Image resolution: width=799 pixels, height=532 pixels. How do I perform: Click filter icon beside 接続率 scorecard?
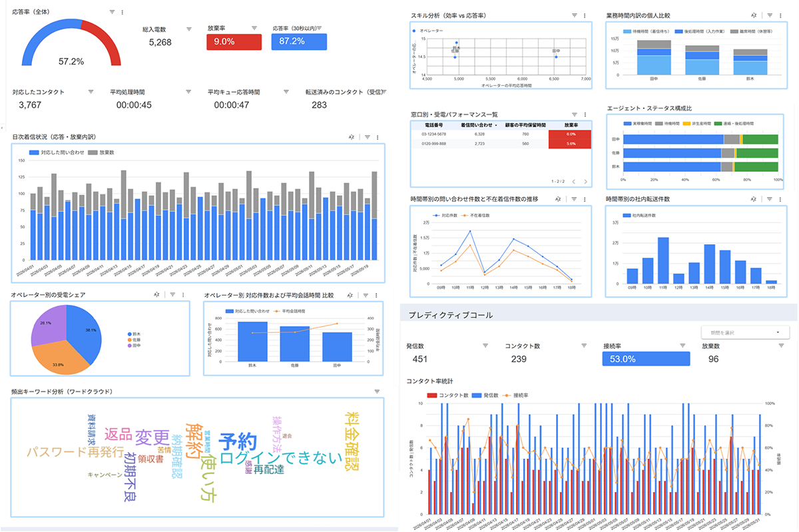pyautogui.click(x=683, y=346)
